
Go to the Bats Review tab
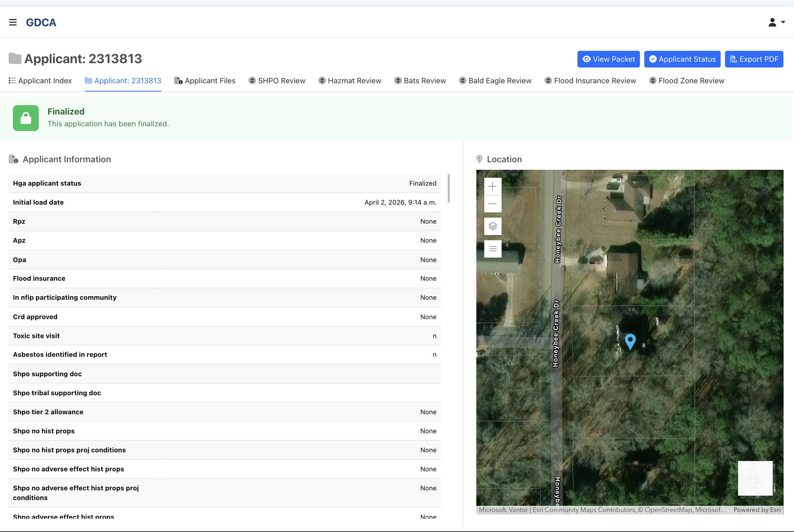coord(420,81)
